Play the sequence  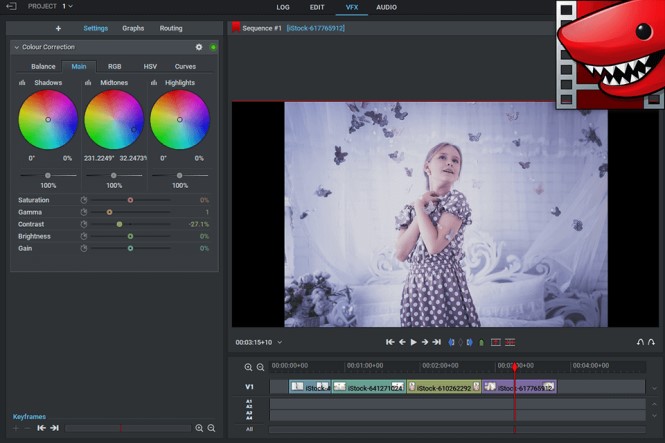coord(414,342)
